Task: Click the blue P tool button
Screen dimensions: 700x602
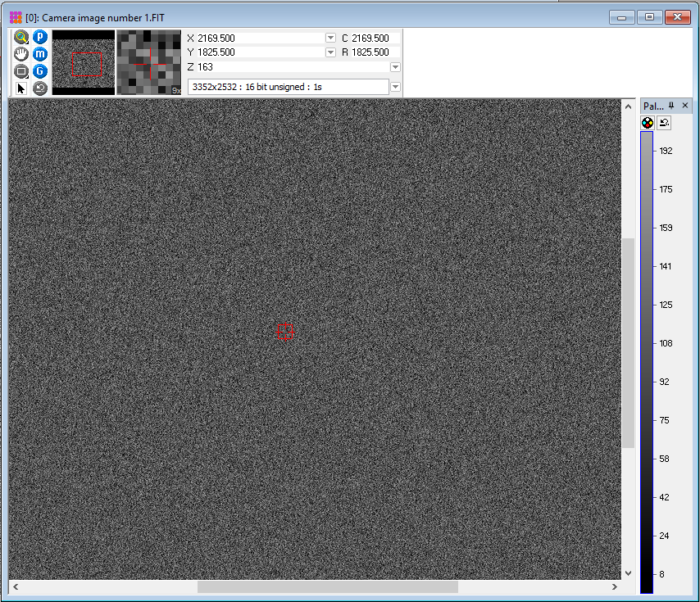Action: tap(39, 36)
